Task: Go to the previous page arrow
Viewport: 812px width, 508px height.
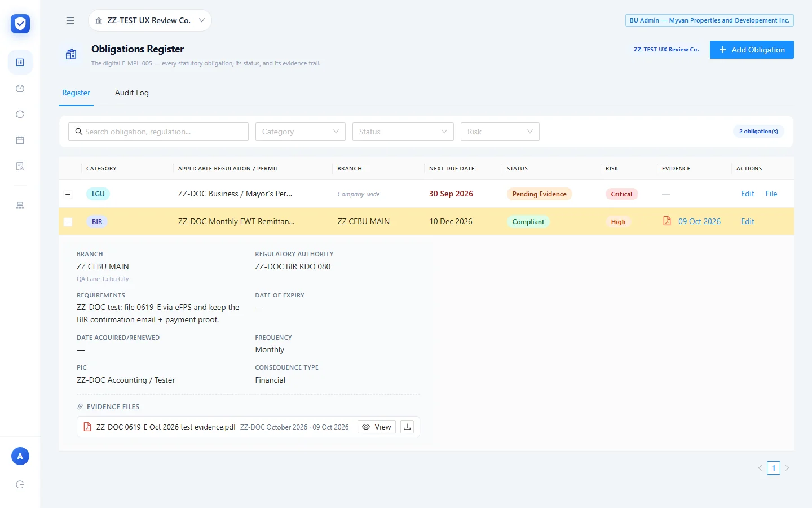Action: [x=760, y=468]
